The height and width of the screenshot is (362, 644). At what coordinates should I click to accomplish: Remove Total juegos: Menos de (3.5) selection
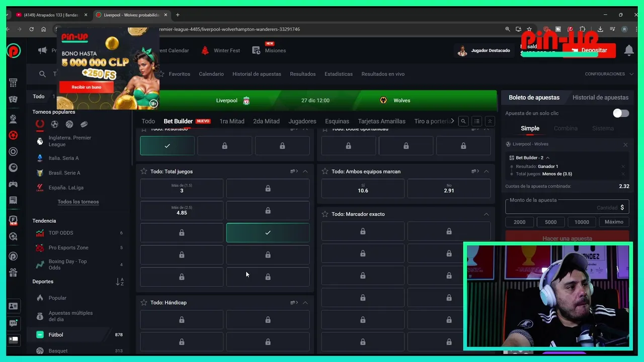(623, 174)
